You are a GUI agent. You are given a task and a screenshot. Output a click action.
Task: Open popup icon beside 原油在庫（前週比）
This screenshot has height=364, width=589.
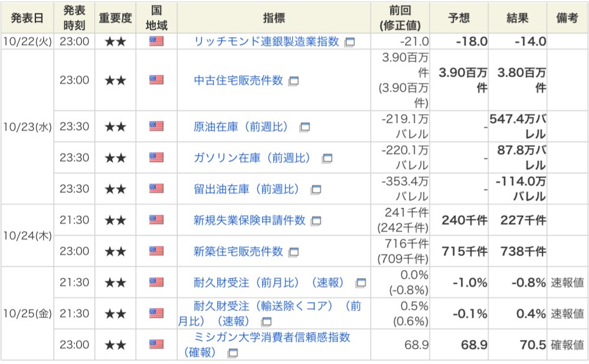point(305,127)
